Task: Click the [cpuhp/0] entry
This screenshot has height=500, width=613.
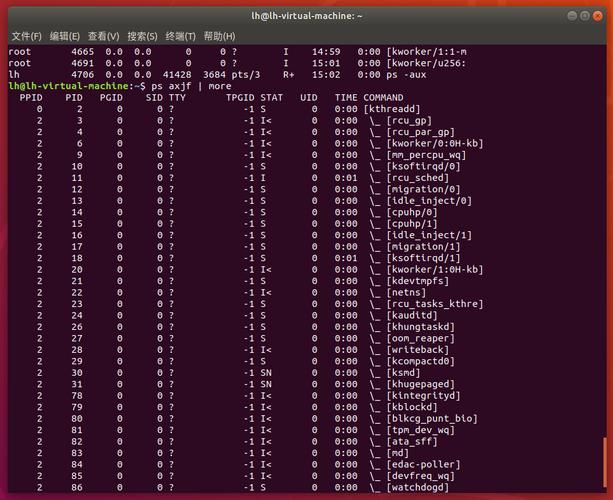Action: (x=412, y=212)
